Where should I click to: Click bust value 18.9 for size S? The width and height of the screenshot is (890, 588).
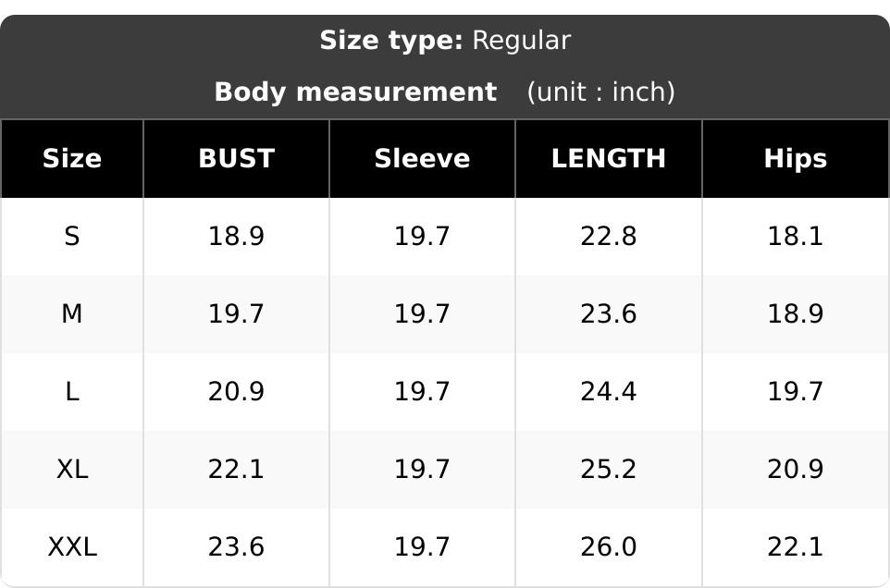(x=236, y=236)
